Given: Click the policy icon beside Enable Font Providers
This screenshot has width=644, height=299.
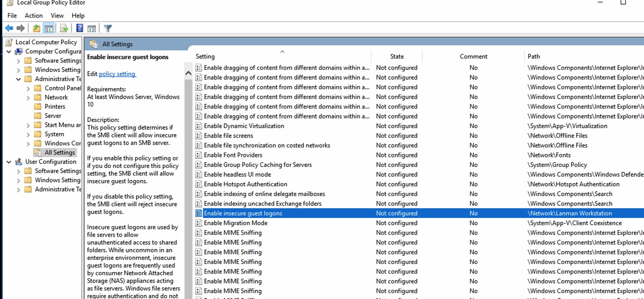Looking at the screenshot, I should [x=199, y=155].
